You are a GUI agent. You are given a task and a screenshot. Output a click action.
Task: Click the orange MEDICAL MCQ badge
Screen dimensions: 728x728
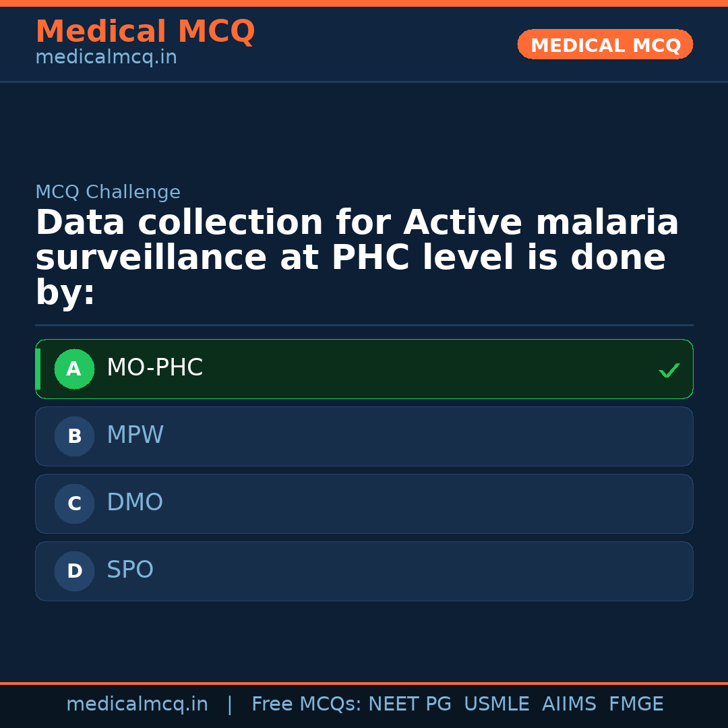[605, 45]
